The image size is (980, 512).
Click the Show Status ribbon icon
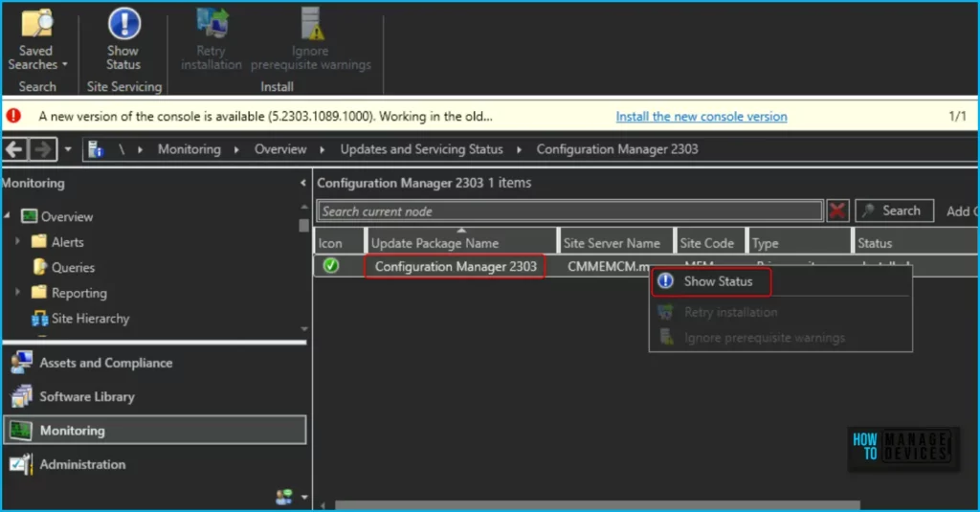point(123,24)
